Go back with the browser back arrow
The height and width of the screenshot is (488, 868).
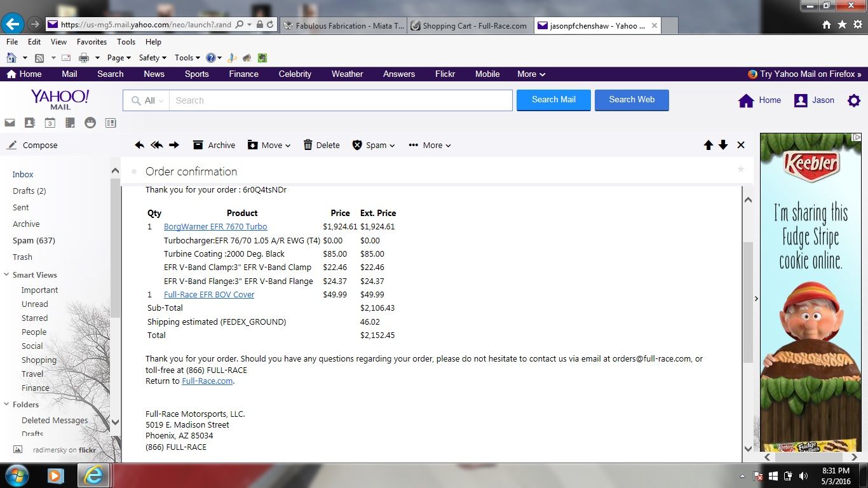pyautogui.click(x=13, y=25)
